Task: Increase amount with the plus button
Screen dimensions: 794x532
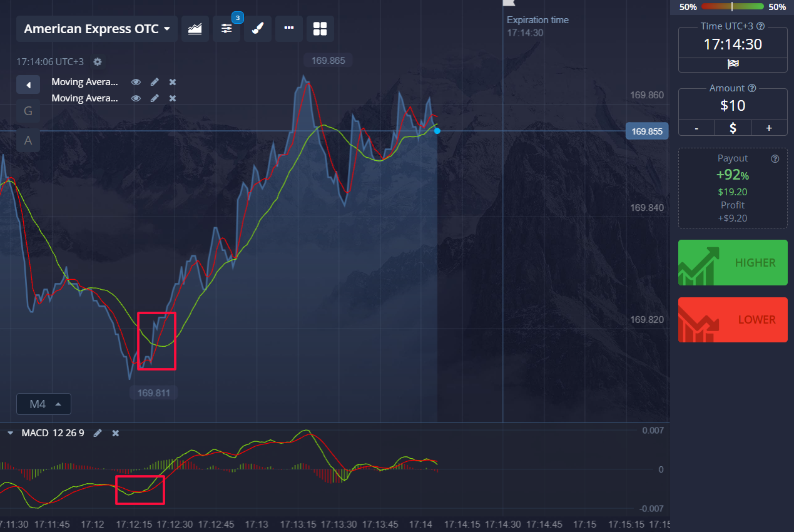Action: (x=769, y=128)
